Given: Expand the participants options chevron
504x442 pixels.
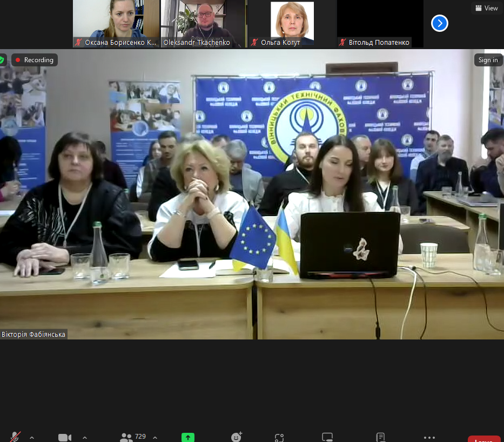Looking at the screenshot, I should [155, 437].
